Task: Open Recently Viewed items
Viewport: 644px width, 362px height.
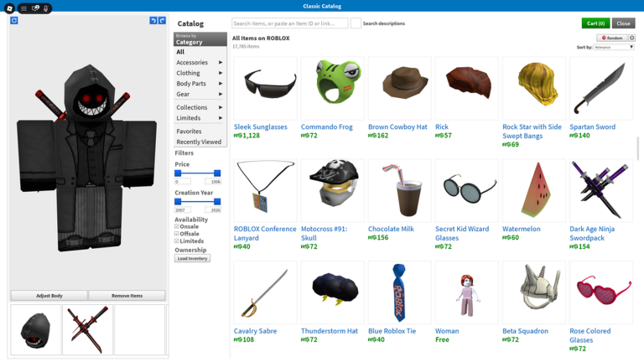Action: 200,142
